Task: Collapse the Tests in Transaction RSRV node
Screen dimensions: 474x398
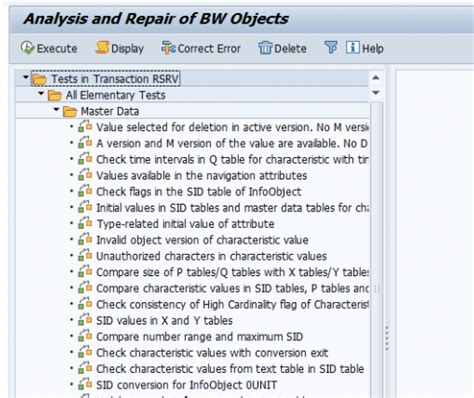Action: pyautogui.click(x=25, y=77)
